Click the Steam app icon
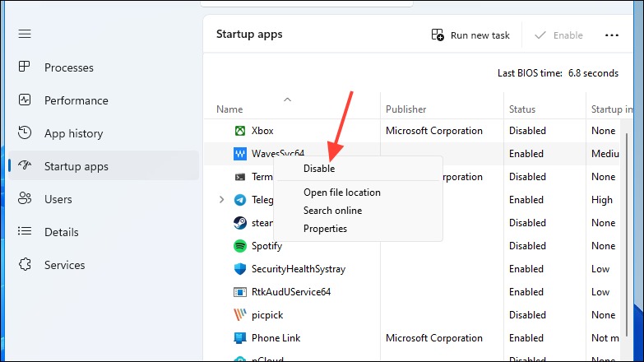 pos(240,223)
